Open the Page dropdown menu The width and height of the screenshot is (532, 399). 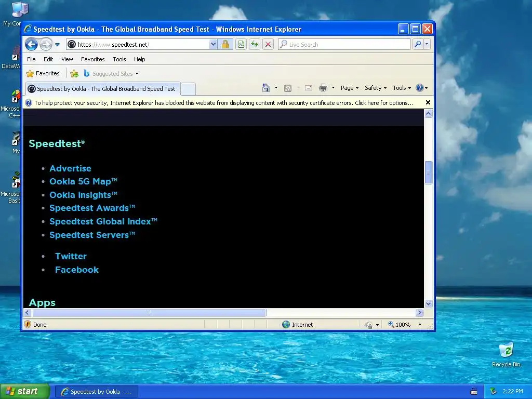point(350,88)
